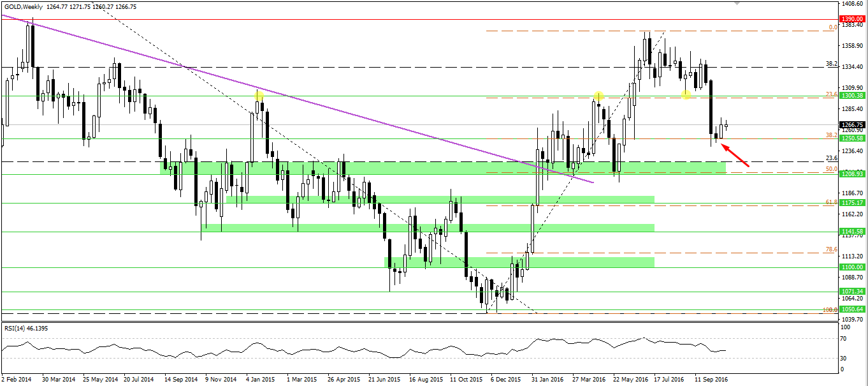Click the RSI(14) indicator label
Viewport: 868px width, 386px height.
(x=15, y=329)
